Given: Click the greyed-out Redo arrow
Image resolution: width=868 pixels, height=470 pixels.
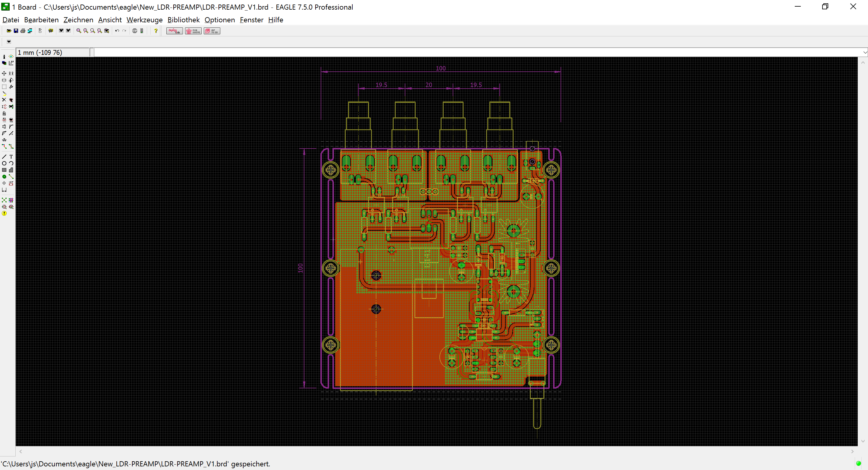Looking at the screenshot, I should pyautogui.click(x=124, y=31).
